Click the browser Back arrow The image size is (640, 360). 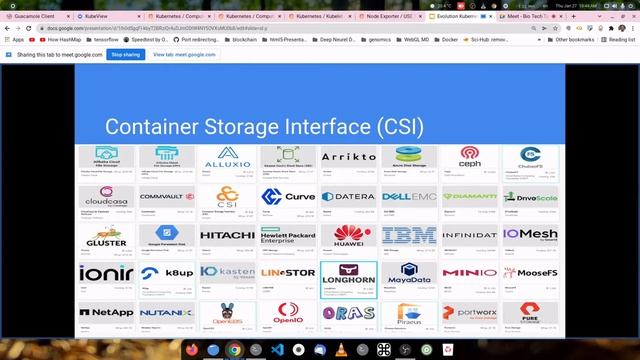pyautogui.click(x=7, y=28)
